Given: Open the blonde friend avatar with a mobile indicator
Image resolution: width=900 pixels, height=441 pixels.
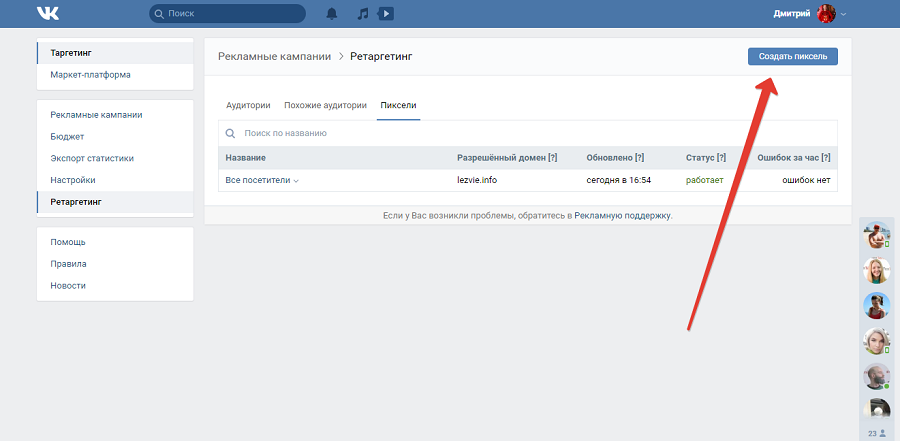Looking at the screenshot, I should (x=876, y=342).
